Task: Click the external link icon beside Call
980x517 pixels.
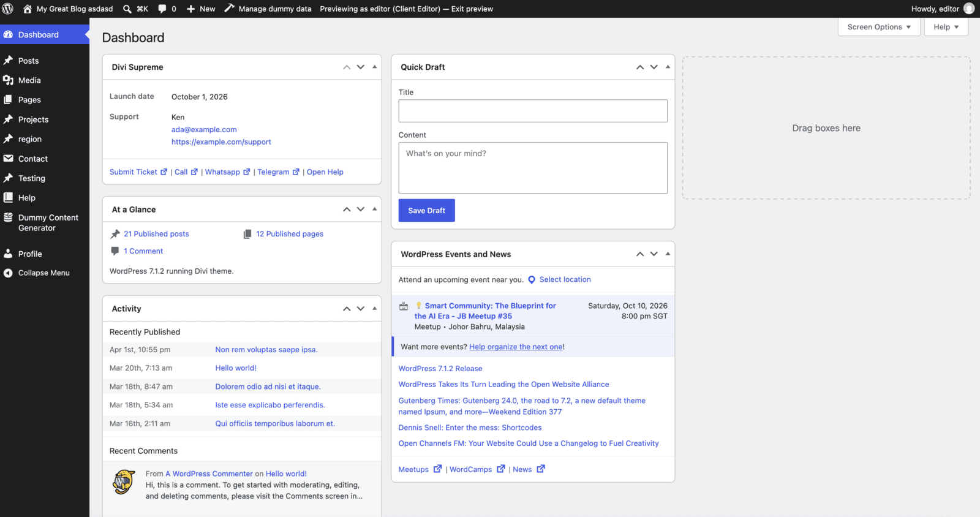Action: tap(194, 172)
